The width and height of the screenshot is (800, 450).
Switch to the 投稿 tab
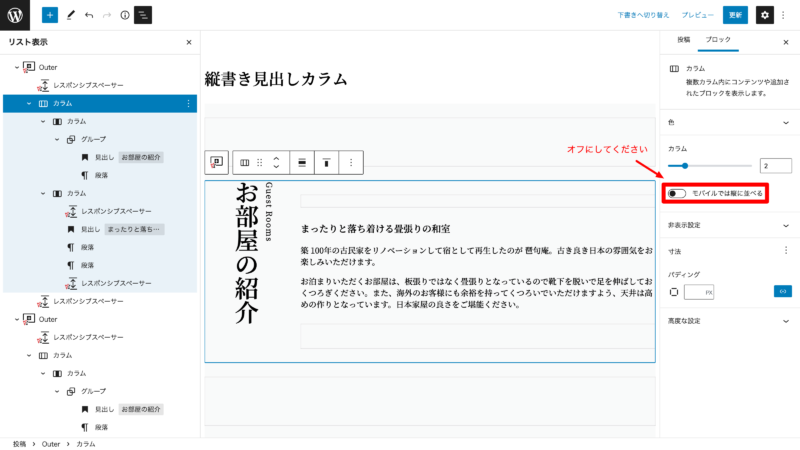[683, 39]
